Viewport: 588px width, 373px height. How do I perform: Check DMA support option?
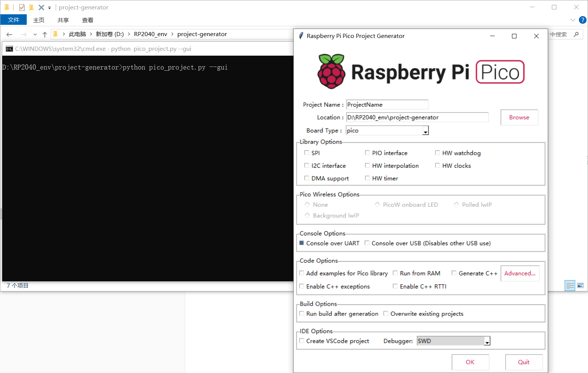(307, 178)
